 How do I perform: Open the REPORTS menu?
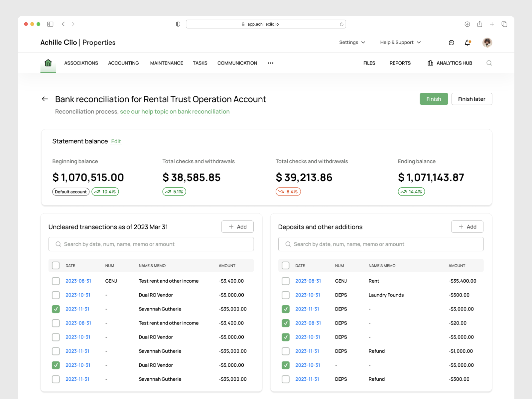click(400, 63)
